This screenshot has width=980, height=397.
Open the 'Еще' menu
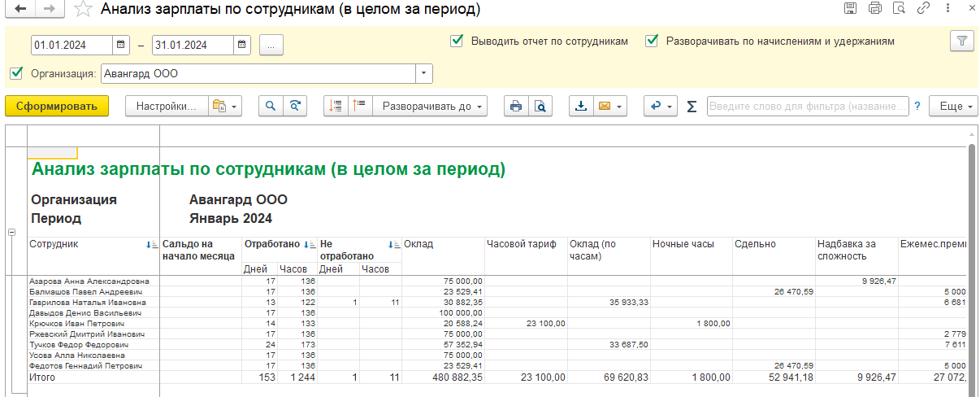952,106
